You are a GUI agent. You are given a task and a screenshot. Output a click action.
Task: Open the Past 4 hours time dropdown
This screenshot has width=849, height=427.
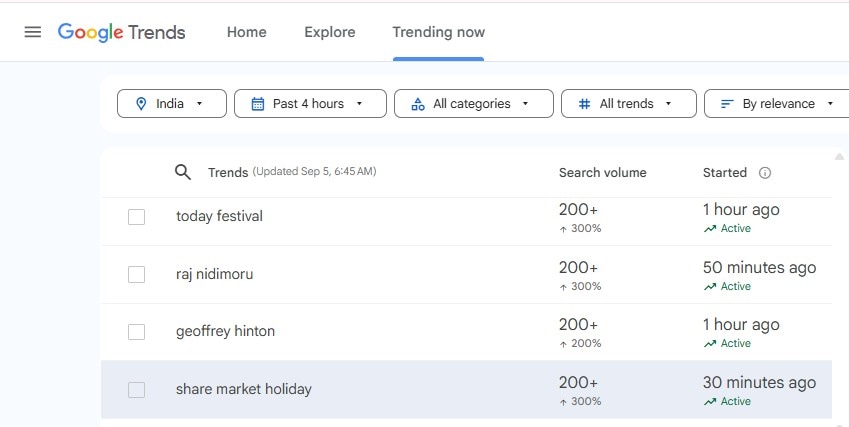(310, 103)
